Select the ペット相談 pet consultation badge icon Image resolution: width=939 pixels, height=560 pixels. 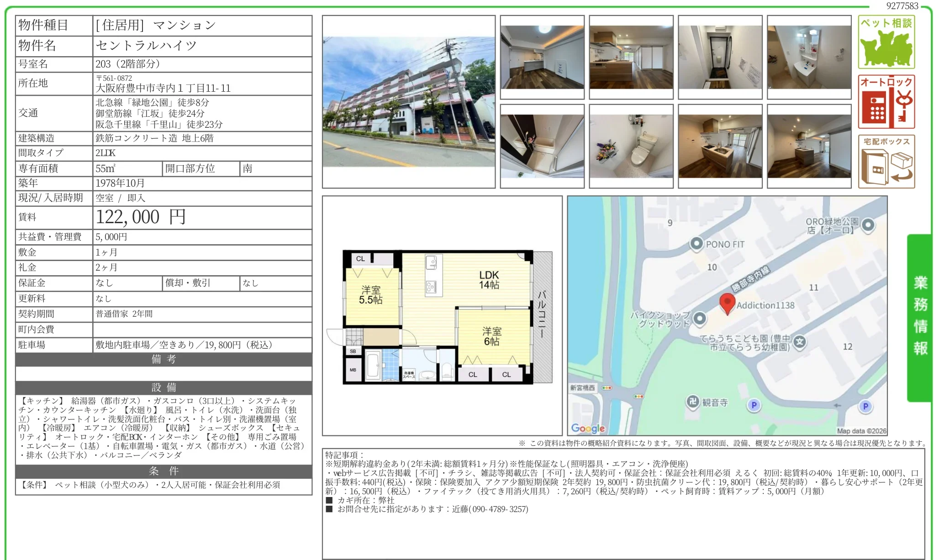[x=886, y=42]
